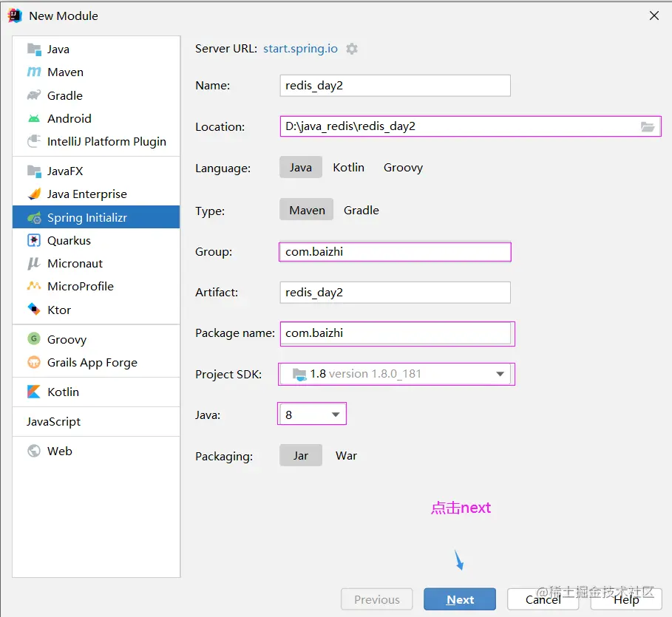Choose the Kotlin K icon

pyautogui.click(x=34, y=392)
